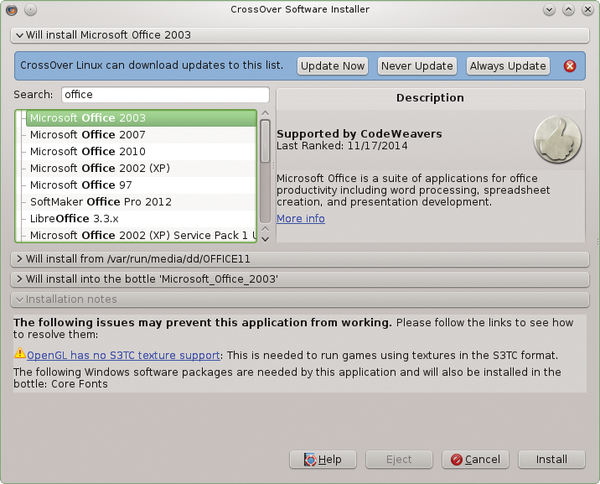Dismiss the update notification with red X
The width and height of the screenshot is (600, 484).
tap(569, 66)
